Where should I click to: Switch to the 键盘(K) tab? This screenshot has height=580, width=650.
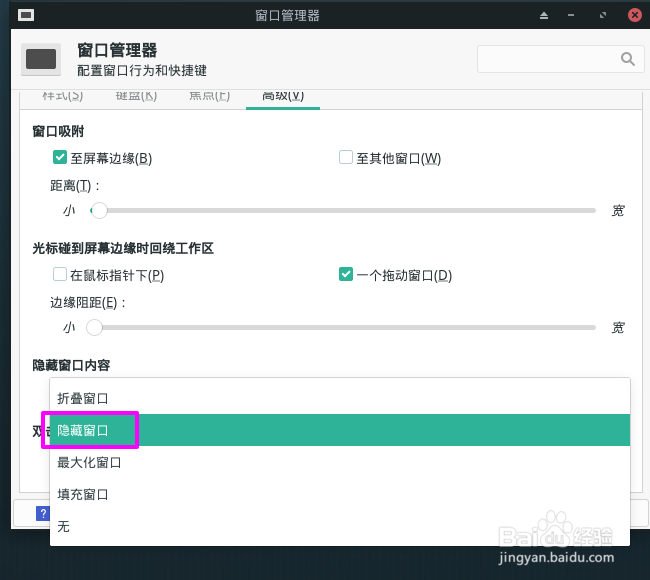point(136,97)
